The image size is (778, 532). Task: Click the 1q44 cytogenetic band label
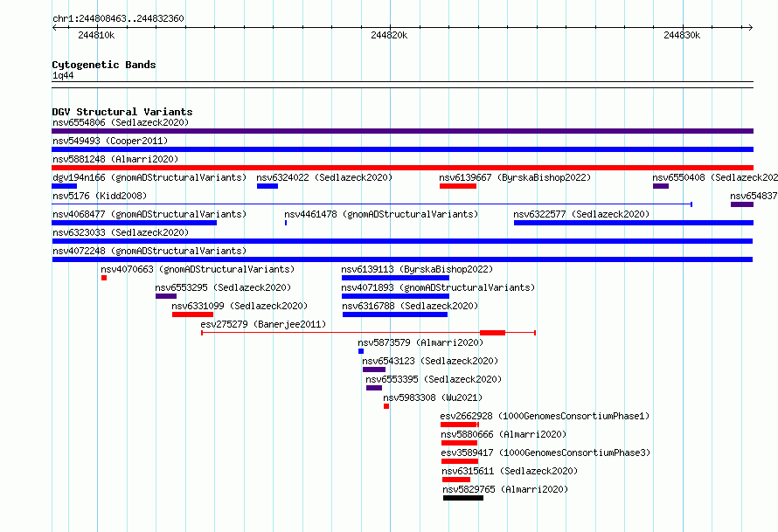click(x=63, y=75)
